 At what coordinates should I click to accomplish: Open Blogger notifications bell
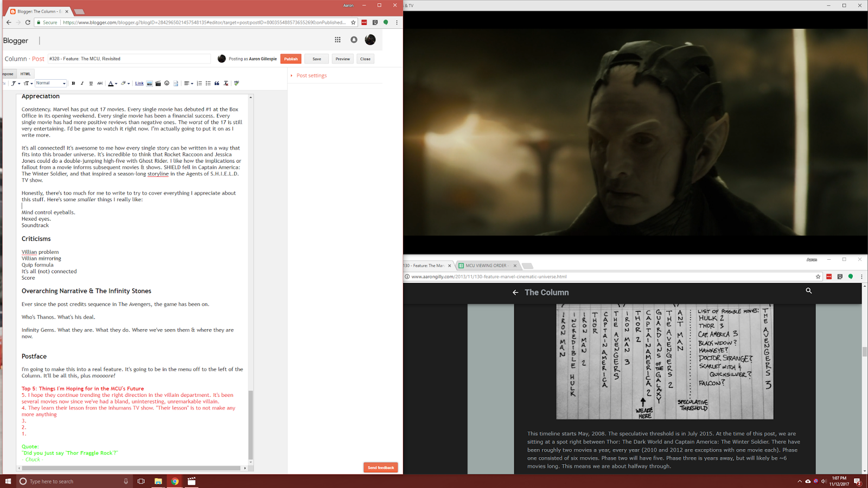354,40
